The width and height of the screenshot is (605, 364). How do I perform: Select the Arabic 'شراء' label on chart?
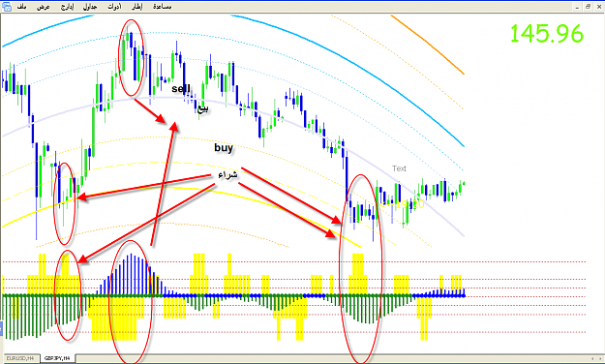click(227, 175)
